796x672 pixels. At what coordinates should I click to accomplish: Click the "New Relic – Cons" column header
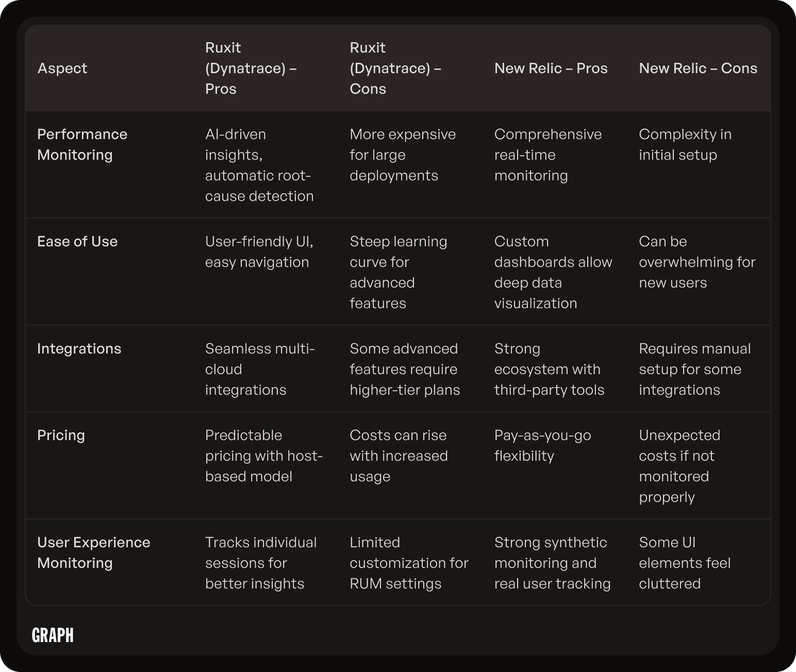point(698,68)
